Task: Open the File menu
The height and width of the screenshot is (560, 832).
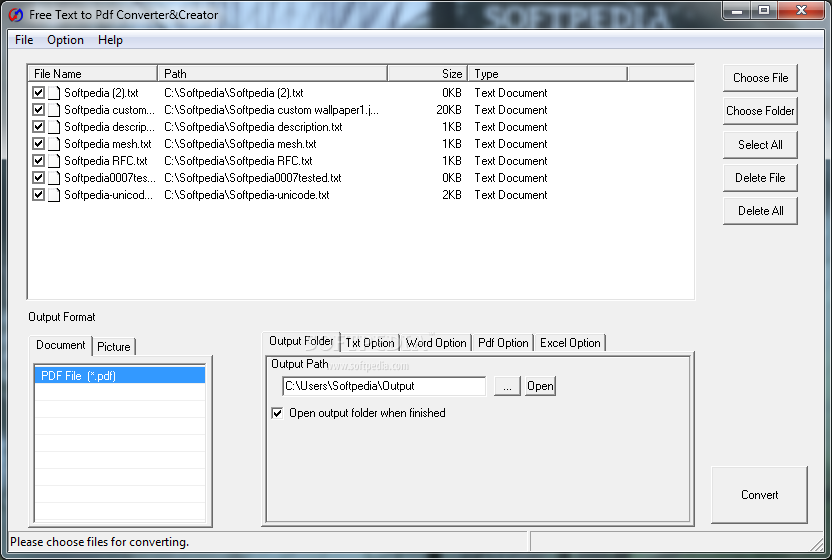Action: click(x=24, y=40)
